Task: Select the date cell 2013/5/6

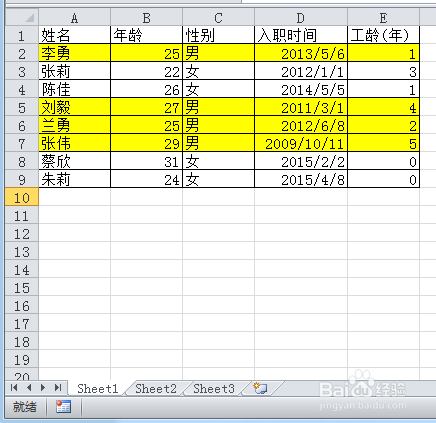Action: (x=301, y=53)
